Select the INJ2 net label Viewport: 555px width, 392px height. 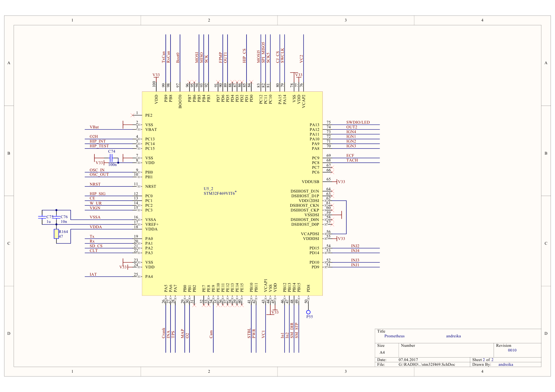(x=355, y=246)
